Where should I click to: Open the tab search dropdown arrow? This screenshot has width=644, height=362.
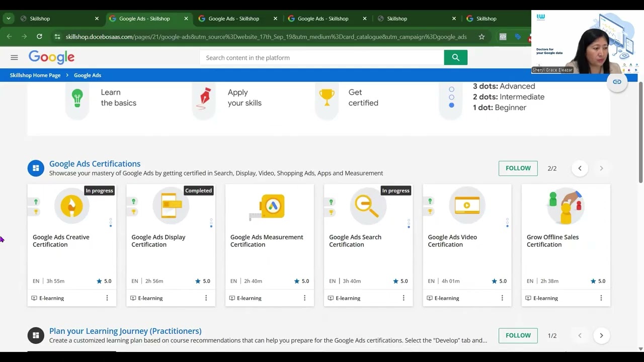point(8,18)
